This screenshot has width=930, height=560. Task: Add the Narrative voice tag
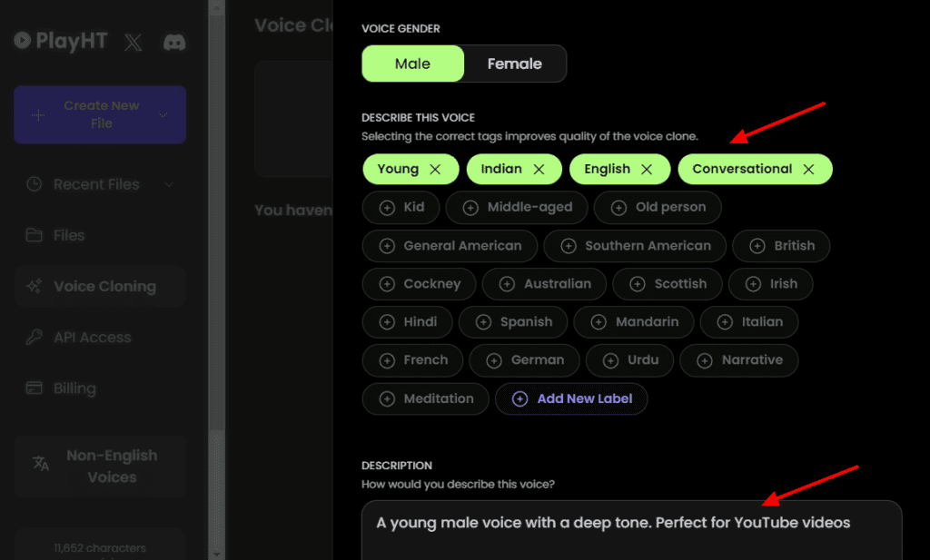pyautogui.click(x=739, y=360)
